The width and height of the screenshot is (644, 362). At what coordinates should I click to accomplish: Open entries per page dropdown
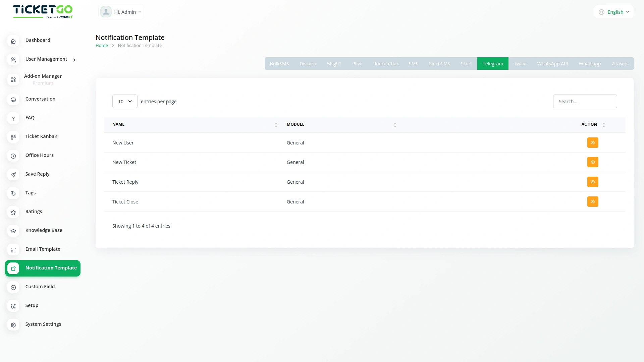point(125,102)
